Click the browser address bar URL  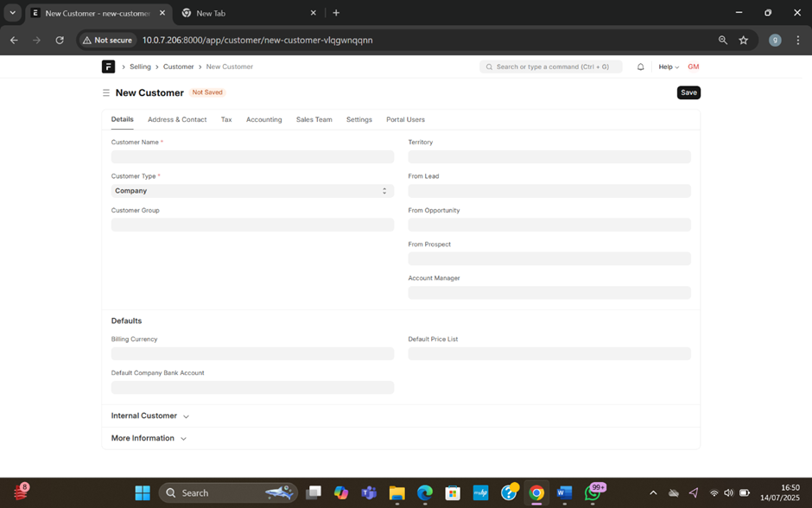click(257, 41)
